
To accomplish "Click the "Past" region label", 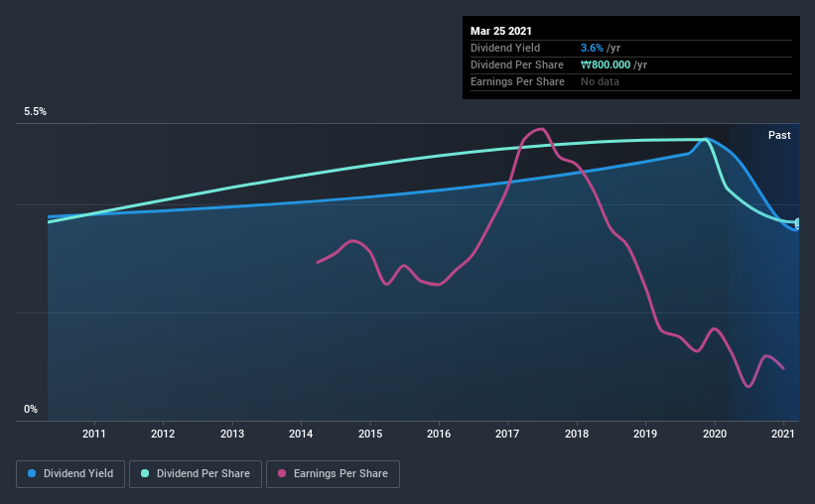I will coord(779,135).
